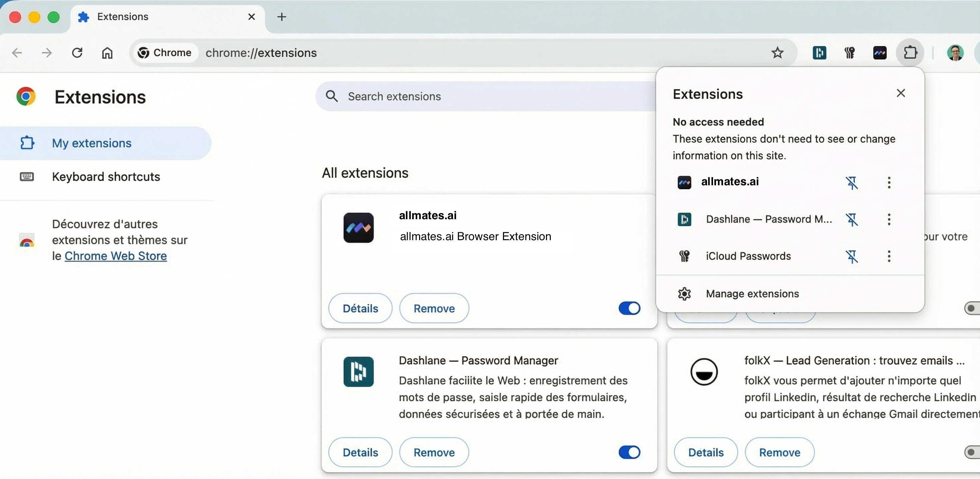Screen dimensions: 980x479
Task: Click the search magnifier icon
Action: tap(332, 96)
